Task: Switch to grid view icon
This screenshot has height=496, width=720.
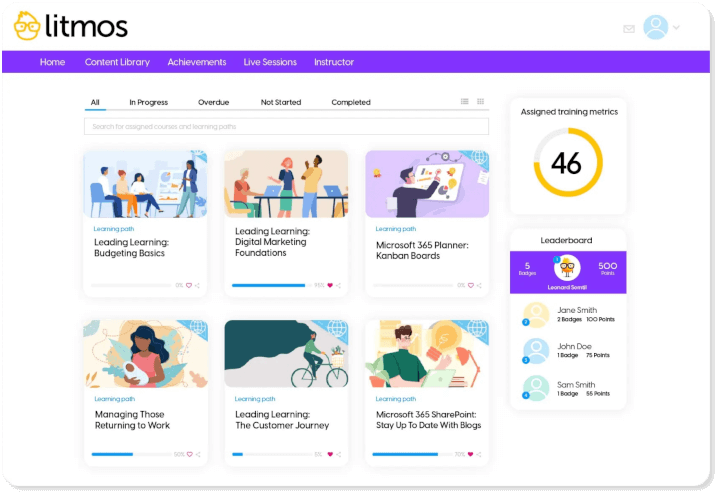Action: point(480,101)
